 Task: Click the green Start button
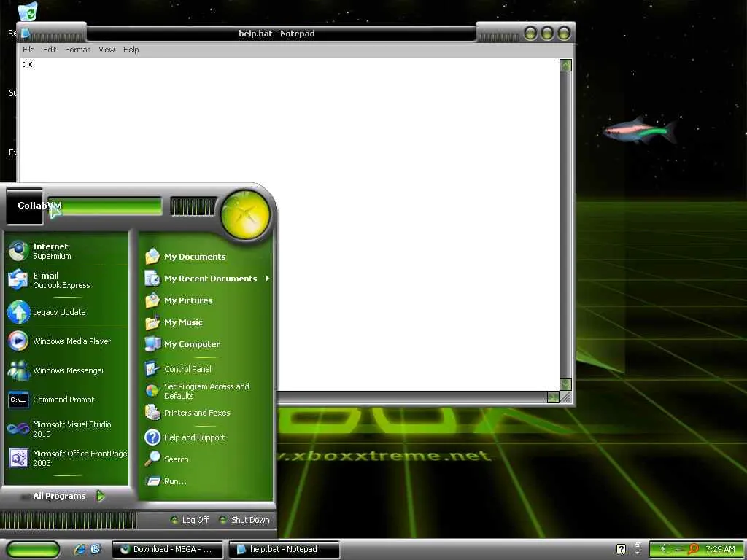[x=33, y=550]
